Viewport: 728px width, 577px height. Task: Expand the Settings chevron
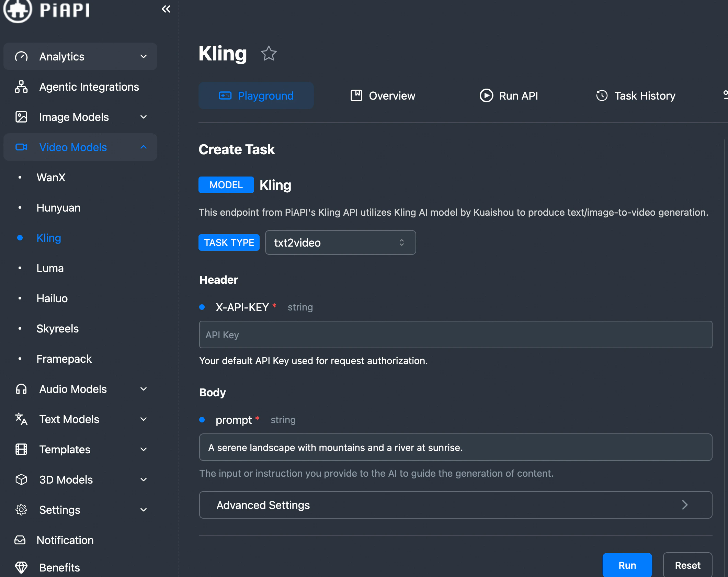pyautogui.click(x=144, y=510)
